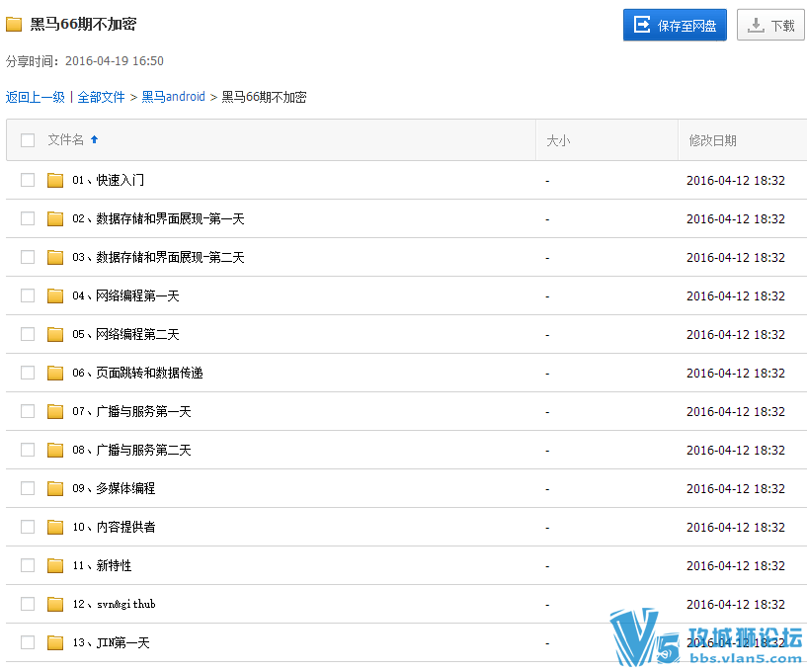
Task: Sort by the 修改日期 column header
Action: pos(713,140)
